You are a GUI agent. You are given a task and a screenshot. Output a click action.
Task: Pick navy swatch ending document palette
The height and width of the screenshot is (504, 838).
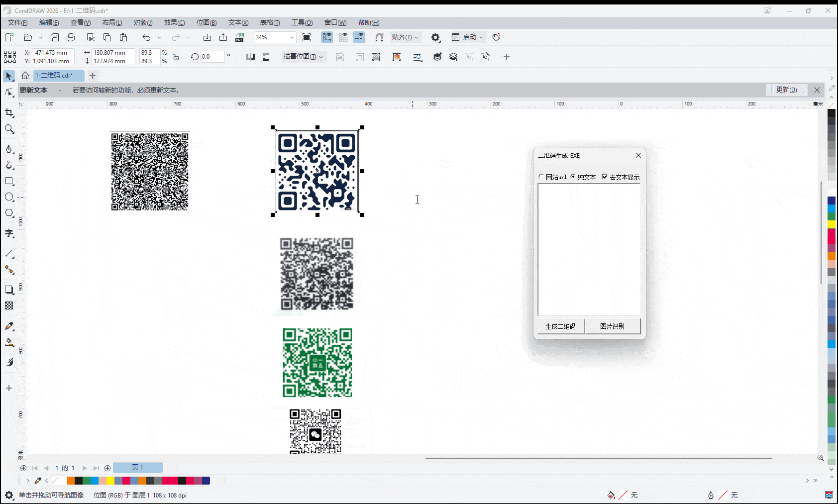(x=206, y=481)
